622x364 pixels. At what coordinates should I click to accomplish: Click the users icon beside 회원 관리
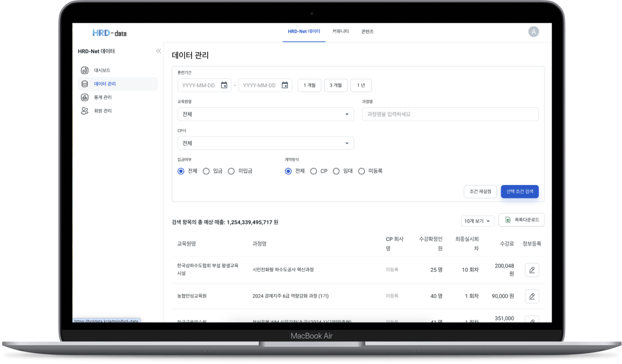[85, 111]
